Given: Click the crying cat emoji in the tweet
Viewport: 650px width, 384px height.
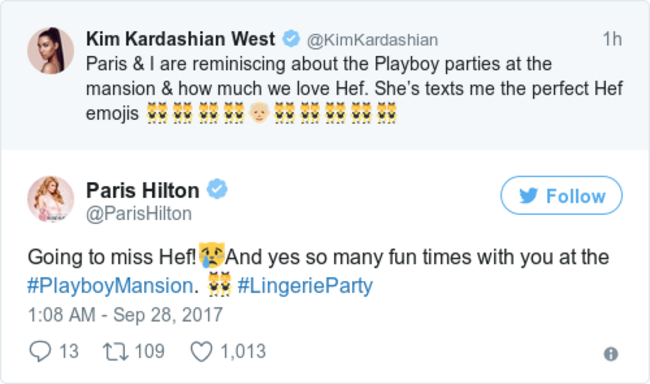Looking at the screenshot, I should 211,254.
